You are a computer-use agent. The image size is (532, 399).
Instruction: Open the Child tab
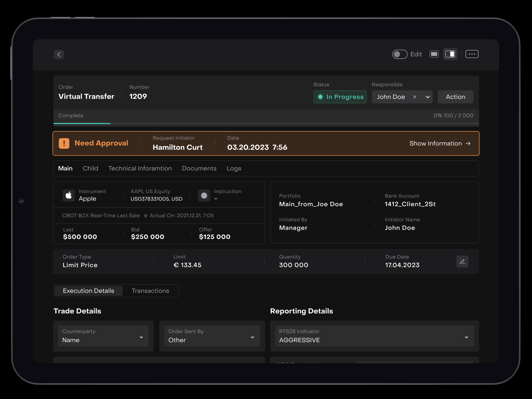pyautogui.click(x=90, y=168)
